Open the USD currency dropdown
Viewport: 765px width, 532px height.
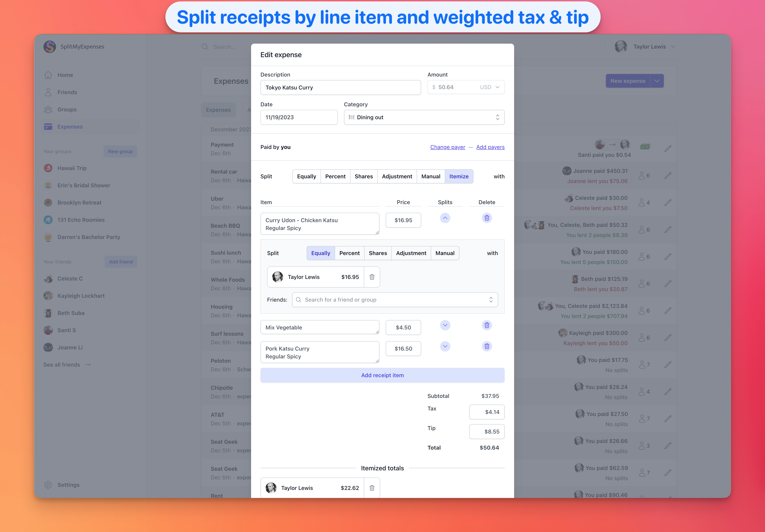tap(490, 87)
